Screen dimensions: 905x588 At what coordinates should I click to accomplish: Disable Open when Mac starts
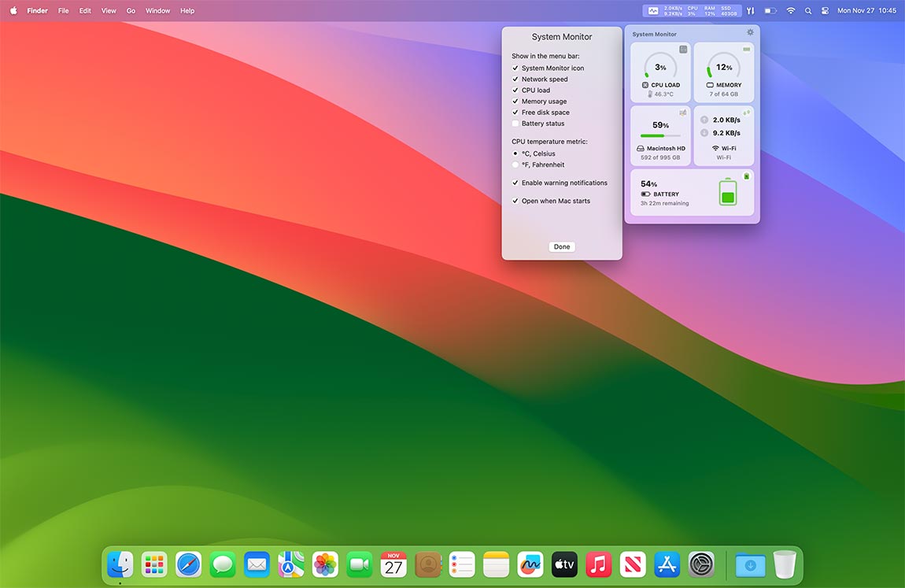[x=515, y=201]
